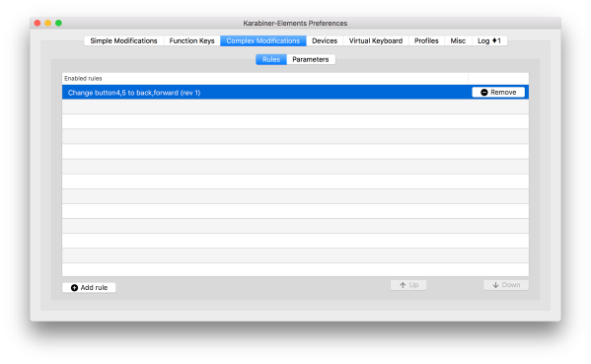Click the 'Enabled rules' column header
This screenshot has height=364, width=591.
coord(265,78)
